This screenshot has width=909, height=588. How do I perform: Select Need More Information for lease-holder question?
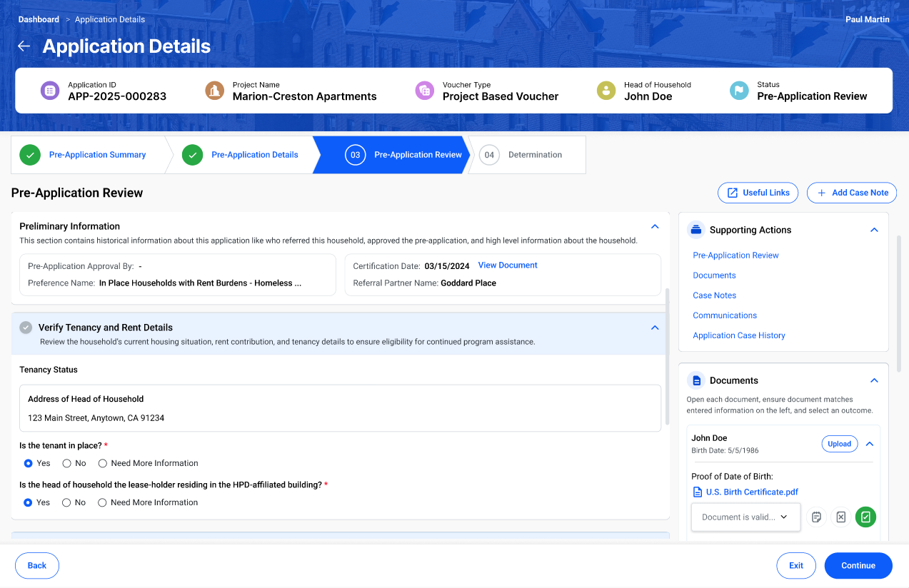[103, 502]
